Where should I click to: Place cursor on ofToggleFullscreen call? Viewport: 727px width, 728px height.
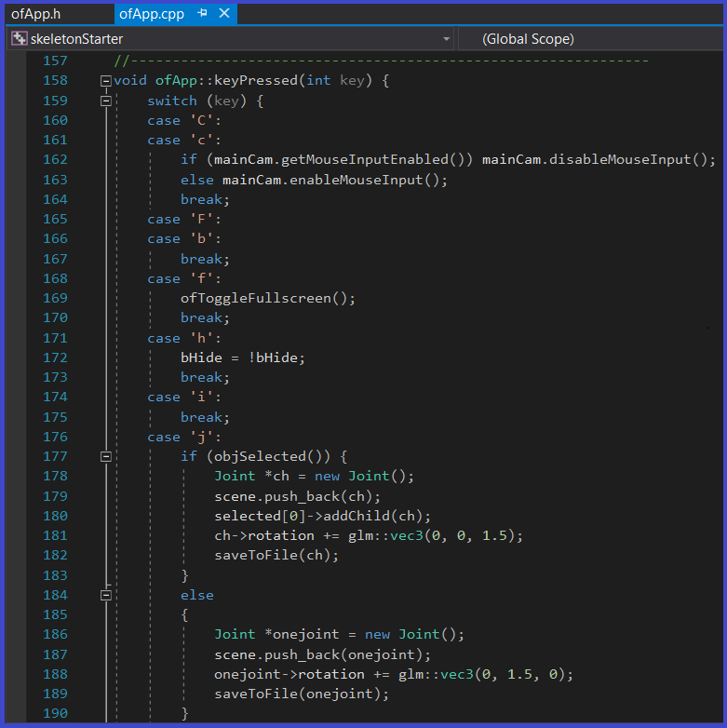pos(267,299)
